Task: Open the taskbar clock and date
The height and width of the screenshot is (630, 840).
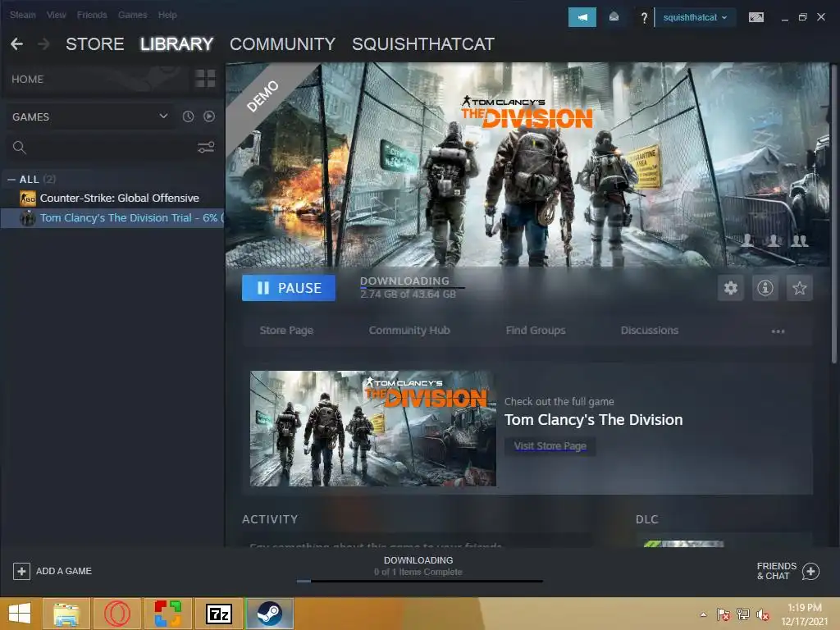Action: [x=804, y=614]
